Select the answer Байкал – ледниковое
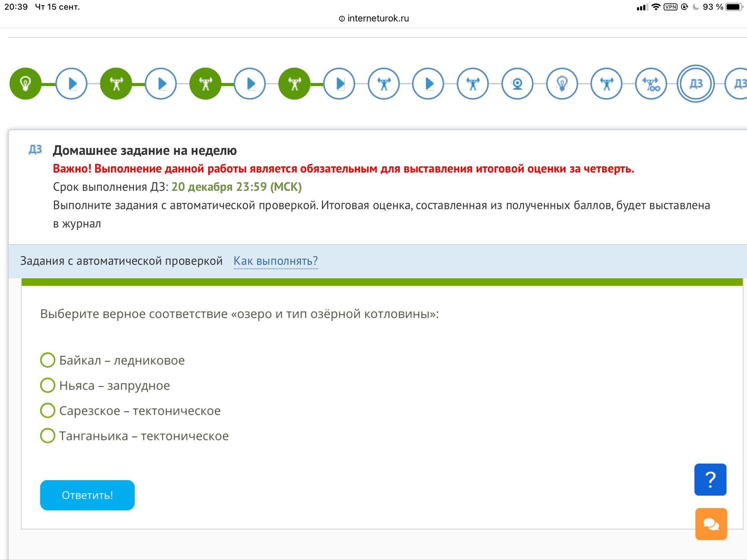Image resolution: width=747 pixels, height=560 pixels. click(113, 360)
